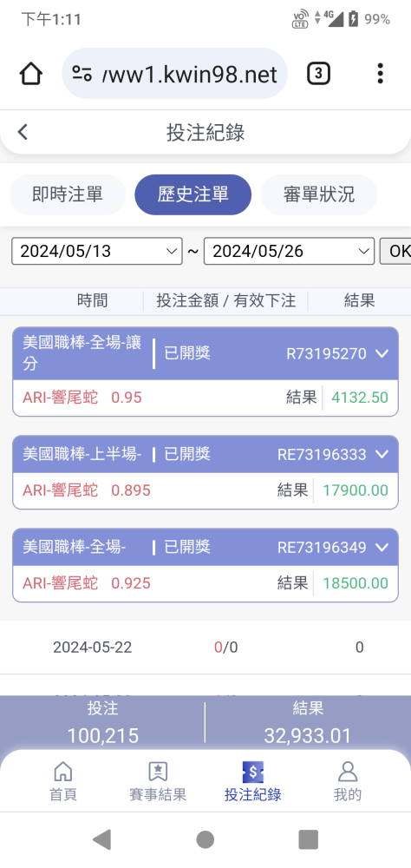The width and height of the screenshot is (411, 868).
Task: Expand bet RE73196349 details chevron
Action: (382, 548)
